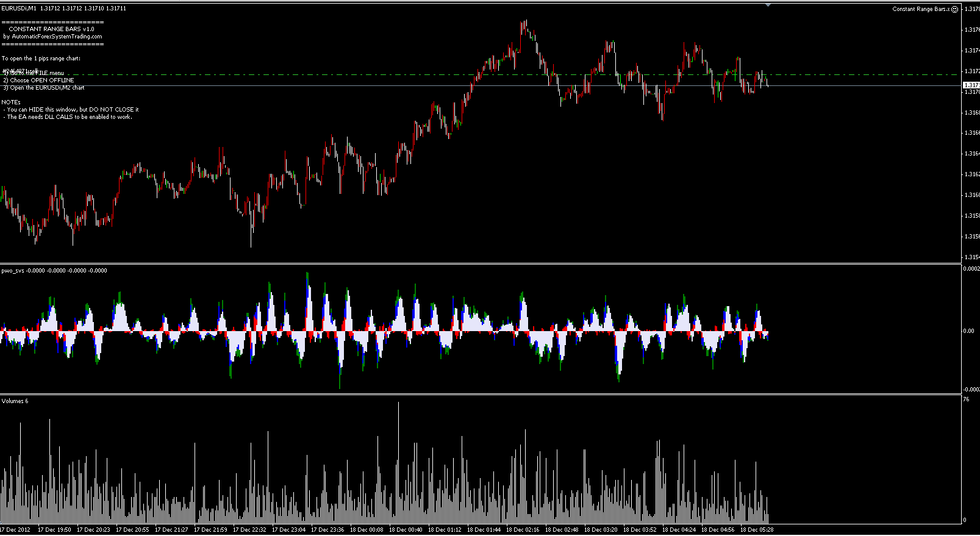Click the '18 Dec 01:12' time axis label
The image size is (980, 536).
pyautogui.click(x=445, y=530)
